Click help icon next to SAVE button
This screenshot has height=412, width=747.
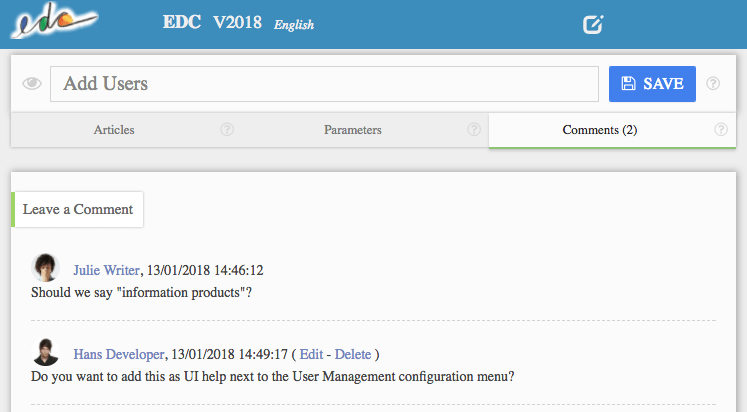click(713, 83)
